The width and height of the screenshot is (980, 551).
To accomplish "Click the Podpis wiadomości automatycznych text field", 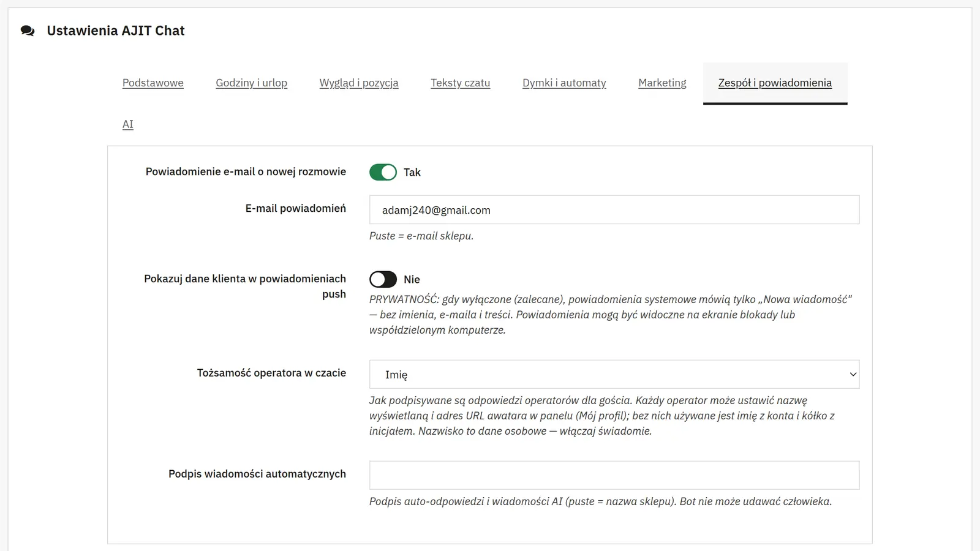I will [614, 475].
